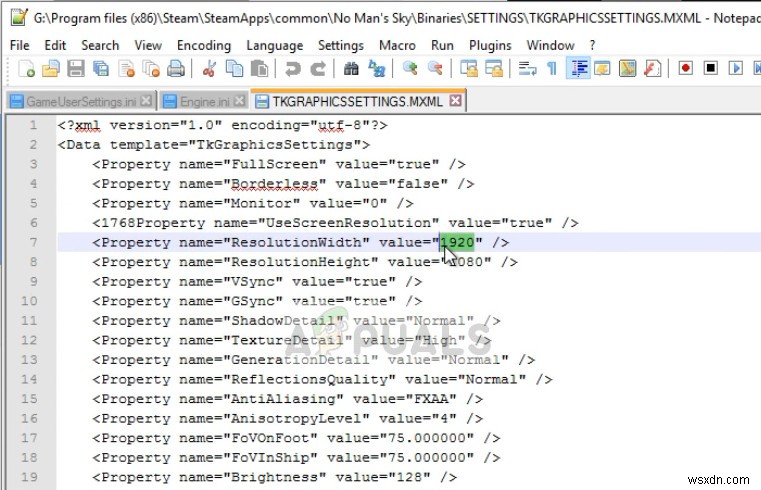Screen dimensions: 761x490
Task: Open the Plugins menu
Action: point(490,46)
